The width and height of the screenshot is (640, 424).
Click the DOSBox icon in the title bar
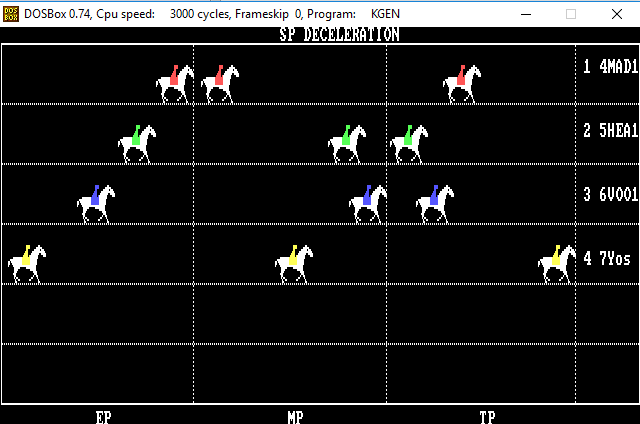pos(11,14)
